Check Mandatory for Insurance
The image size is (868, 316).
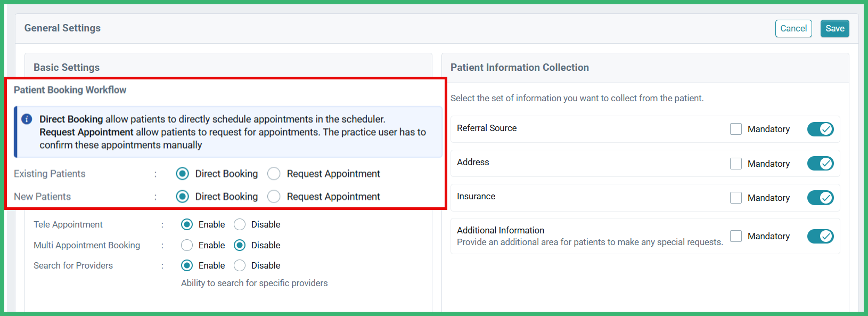[735, 198]
